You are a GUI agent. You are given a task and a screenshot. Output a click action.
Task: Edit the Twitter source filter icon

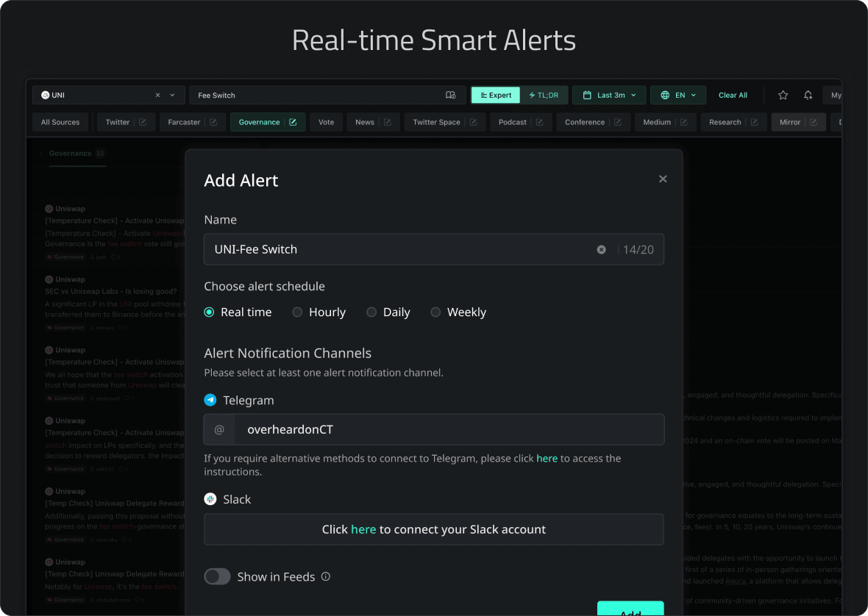(x=143, y=122)
